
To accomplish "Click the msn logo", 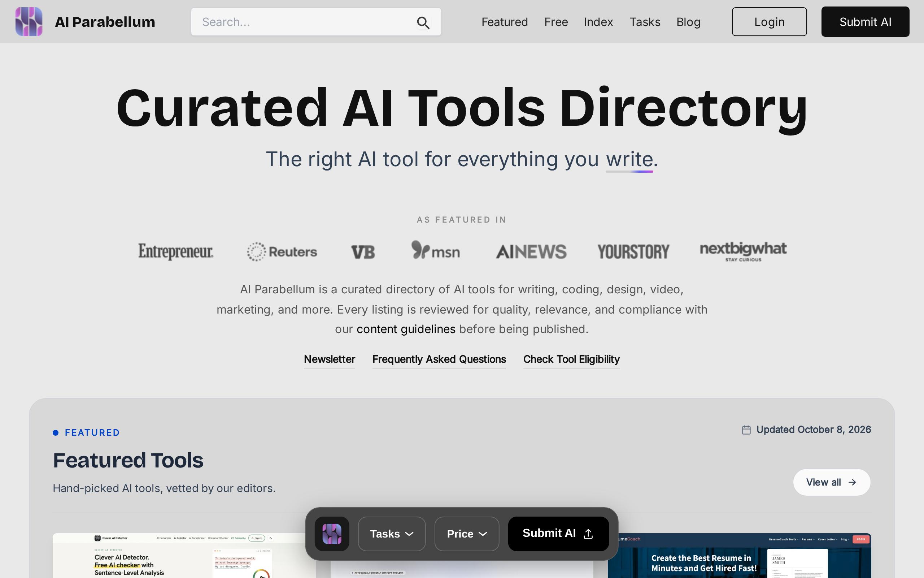I will (436, 250).
